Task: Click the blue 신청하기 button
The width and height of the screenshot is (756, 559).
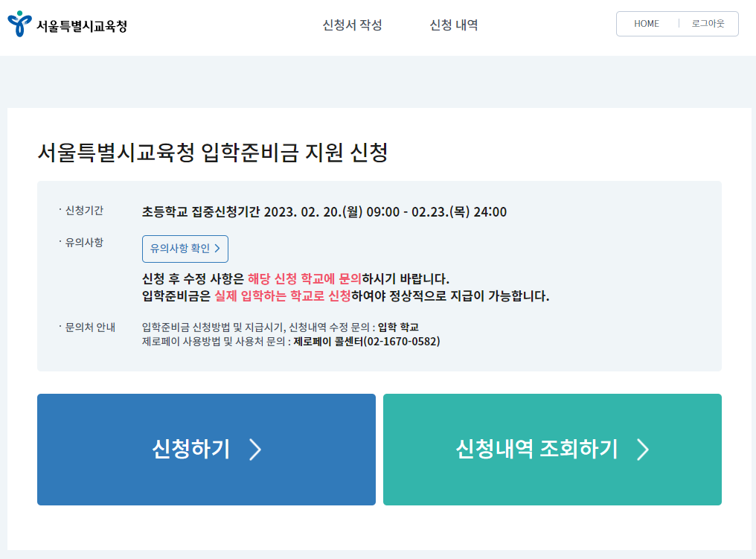Action: (x=206, y=450)
